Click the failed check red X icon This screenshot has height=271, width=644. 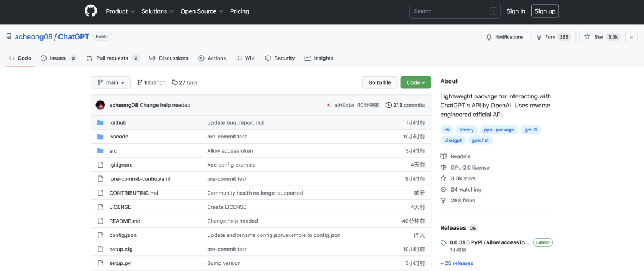click(328, 105)
